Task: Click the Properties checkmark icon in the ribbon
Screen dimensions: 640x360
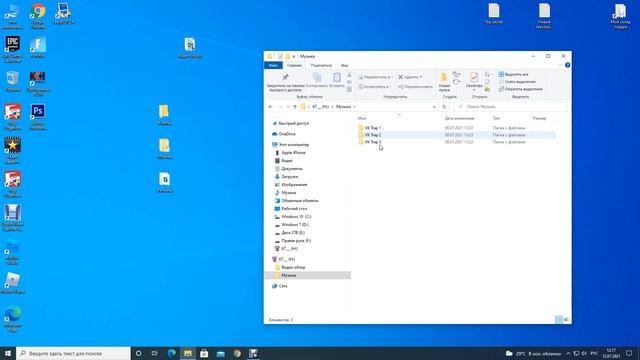Action: 474,77
